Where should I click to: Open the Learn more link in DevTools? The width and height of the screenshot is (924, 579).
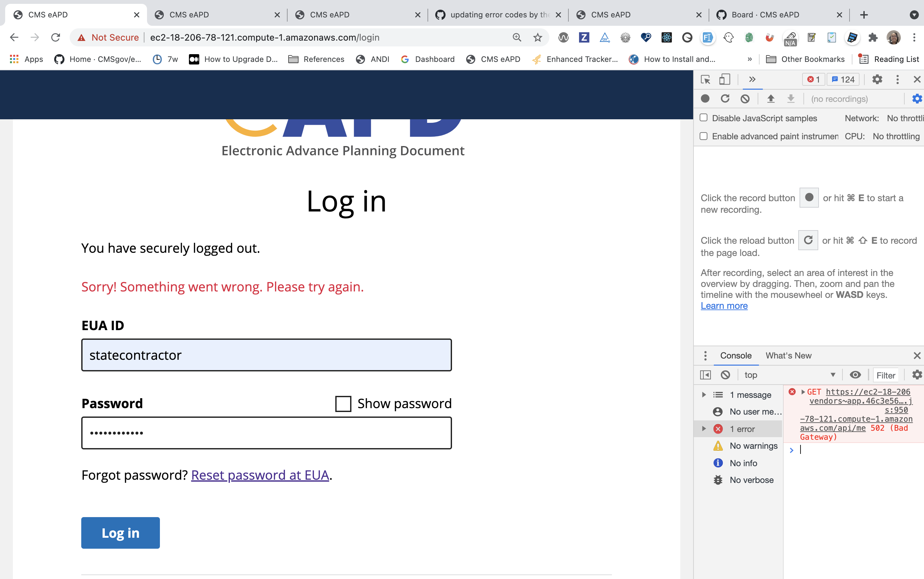click(x=724, y=306)
